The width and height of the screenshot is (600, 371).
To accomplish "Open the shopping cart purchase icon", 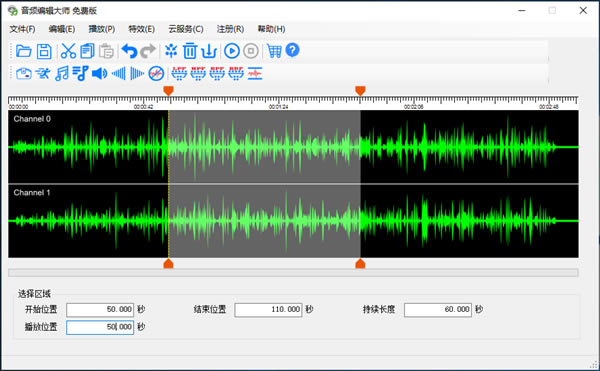I will click(x=274, y=51).
